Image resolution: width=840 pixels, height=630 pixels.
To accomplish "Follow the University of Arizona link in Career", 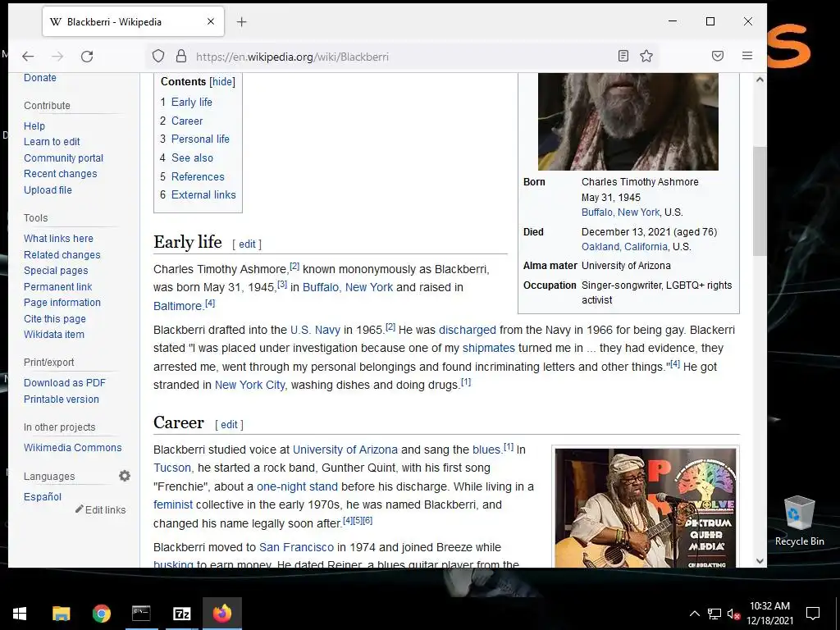I will (x=345, y=450).
